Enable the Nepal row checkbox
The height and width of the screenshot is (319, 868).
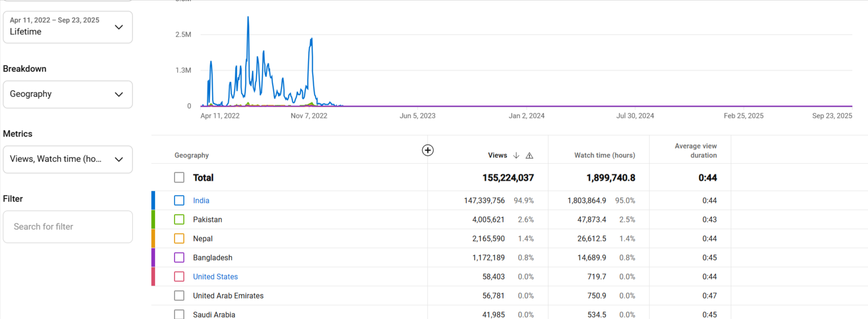click(179, 239)
